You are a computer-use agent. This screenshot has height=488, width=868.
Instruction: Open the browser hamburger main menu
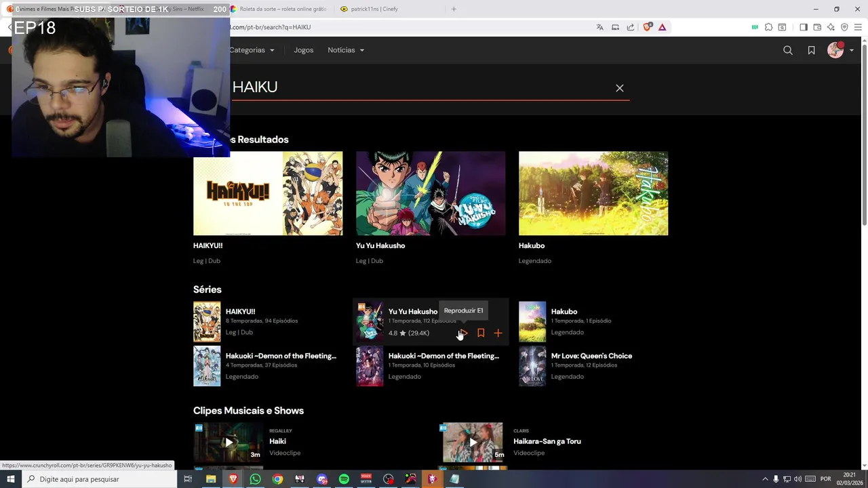pyautogui.click(x=858, y=27)
